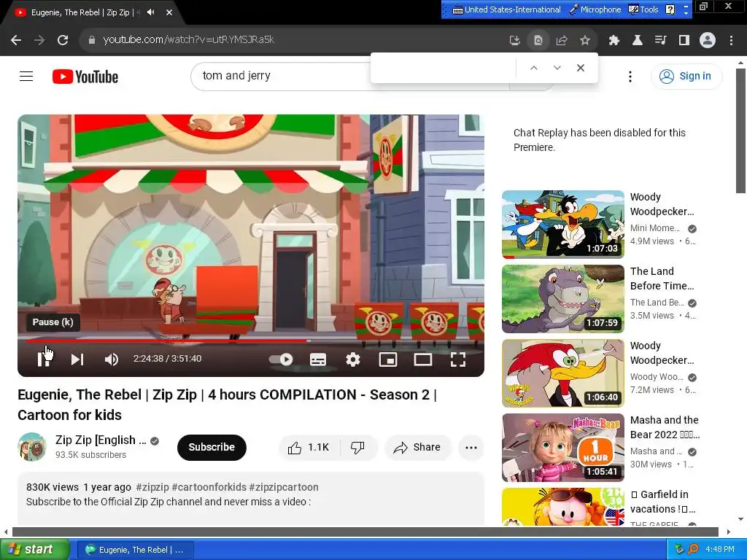Open The Land Before Time title link
The height and width of the screenshot is (560, 747).
[662, 279]
